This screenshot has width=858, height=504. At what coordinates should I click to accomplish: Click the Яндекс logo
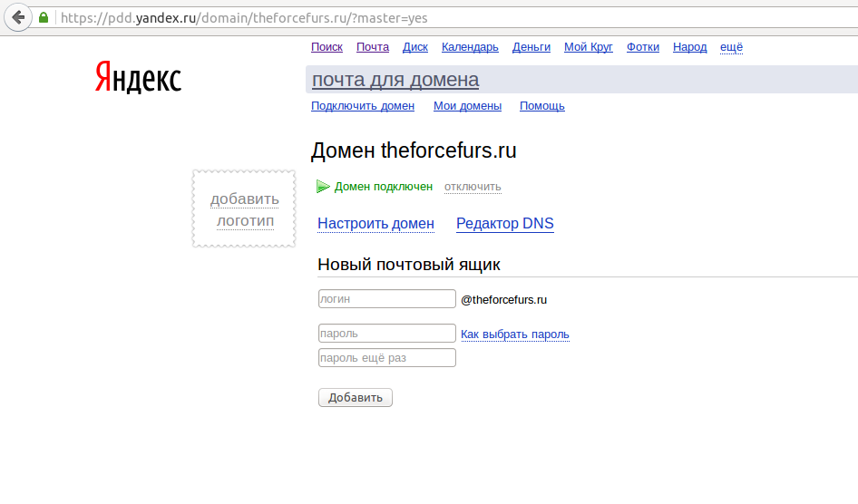tap(138, 78)
